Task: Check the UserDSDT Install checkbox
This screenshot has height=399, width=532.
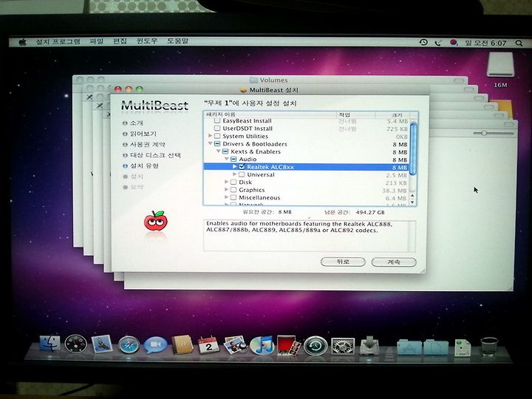Action: point(217,129)
